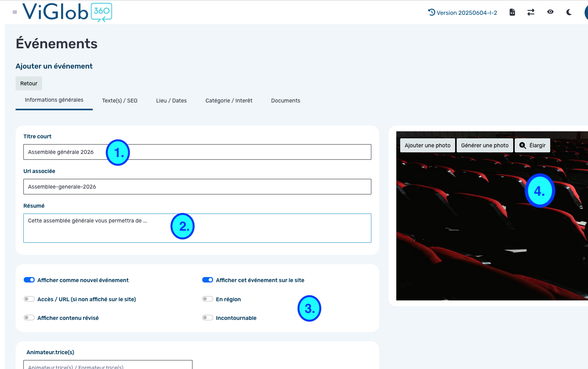This screenshot has width=588, height=369.
Task: Click the swap arrows icon
Action: point(531,12)
